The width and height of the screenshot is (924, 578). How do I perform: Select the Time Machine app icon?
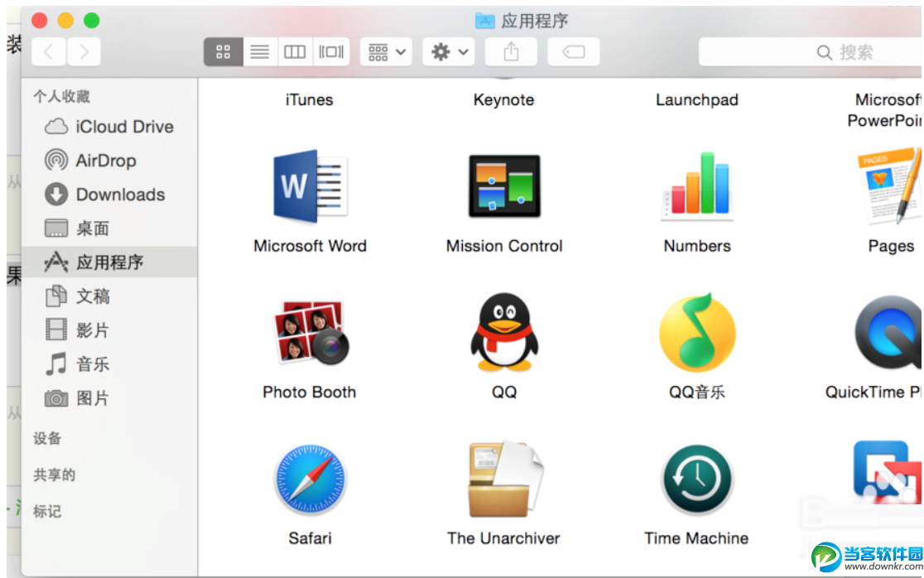click(x=698, y=479)
